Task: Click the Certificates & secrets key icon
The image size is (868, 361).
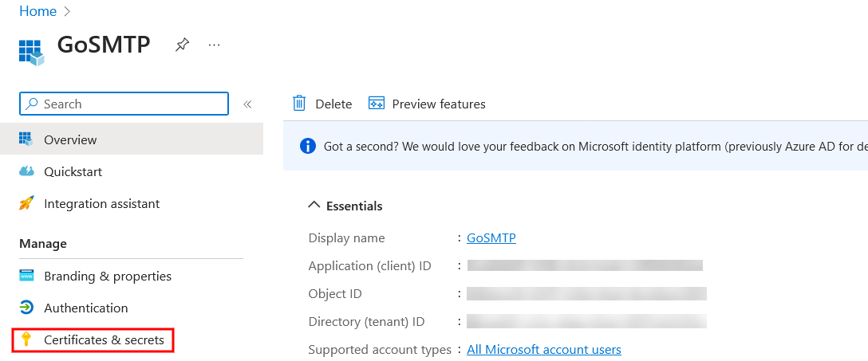Action: coord(26,339)
